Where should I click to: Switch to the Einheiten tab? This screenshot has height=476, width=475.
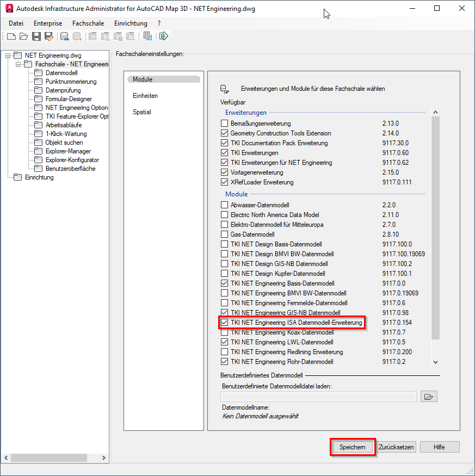click(x=145, y=96)
